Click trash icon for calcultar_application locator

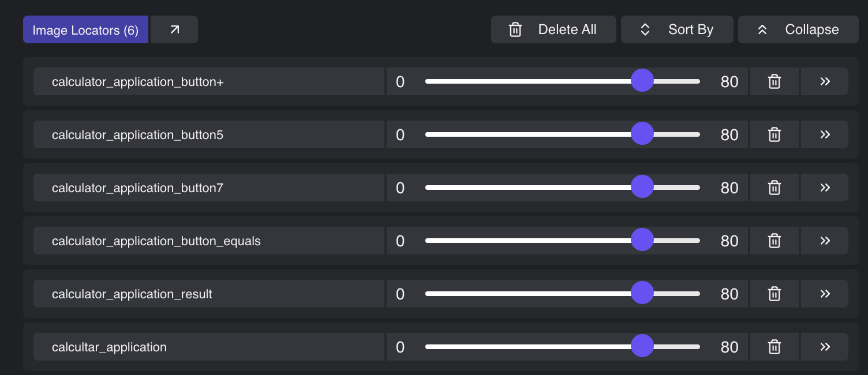774,347
